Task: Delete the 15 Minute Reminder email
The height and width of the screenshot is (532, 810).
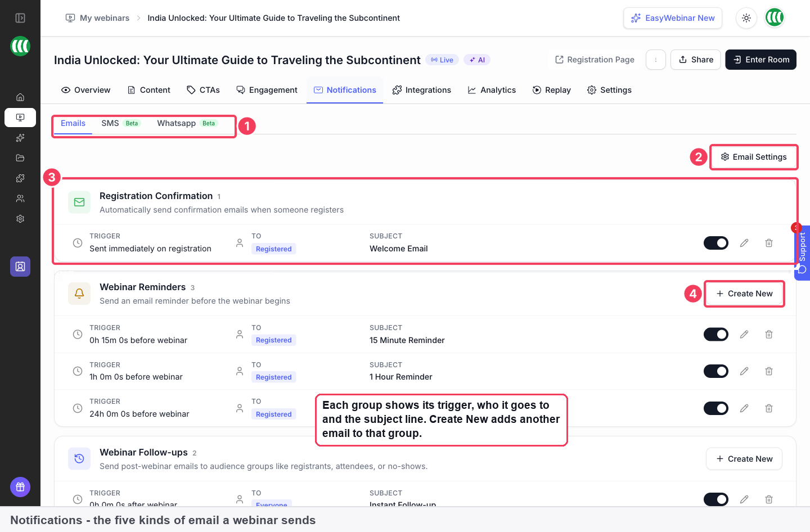Action: (x=769, y=335)
